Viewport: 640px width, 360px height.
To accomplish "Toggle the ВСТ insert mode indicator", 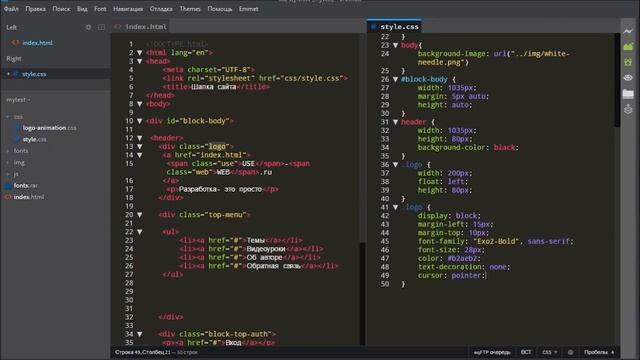I will pos(526,352).
